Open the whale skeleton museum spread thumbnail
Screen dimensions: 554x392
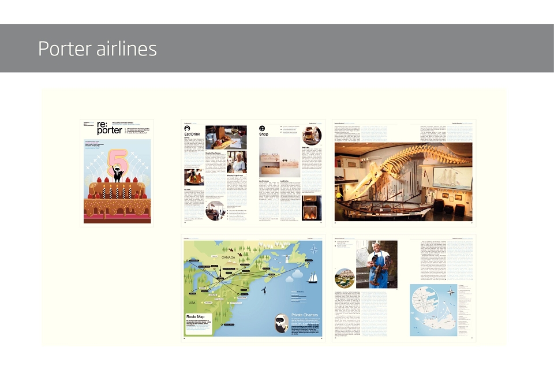pyautogui.click(x=404, y=173)
